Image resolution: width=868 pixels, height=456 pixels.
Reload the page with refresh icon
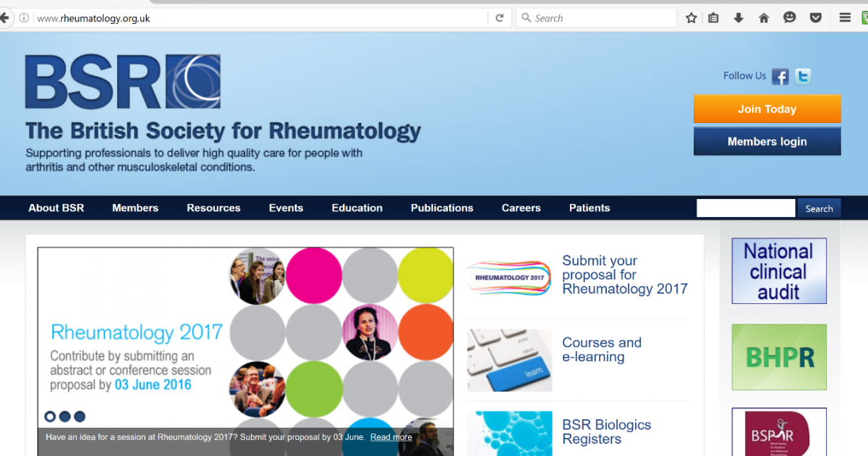499,18
